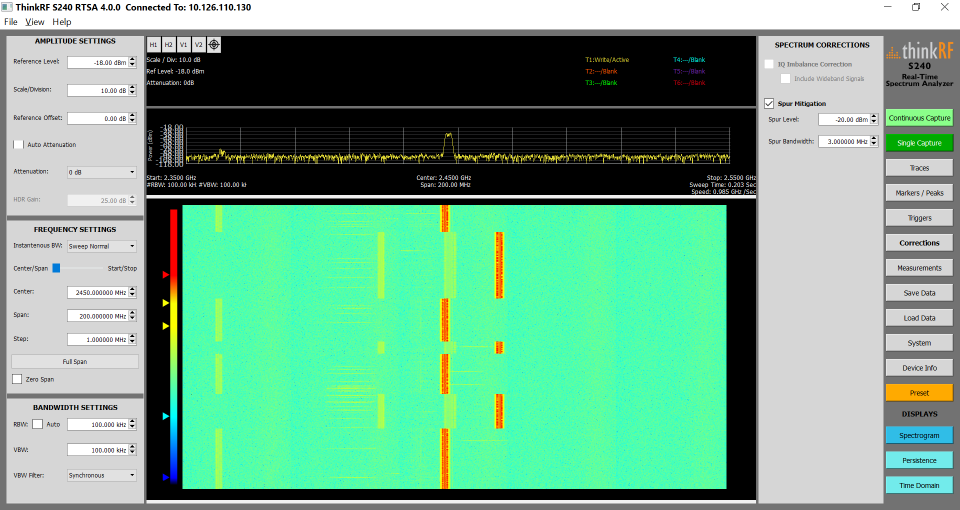
Task: Click the Center frequency input field
Action: pos(98,293)
